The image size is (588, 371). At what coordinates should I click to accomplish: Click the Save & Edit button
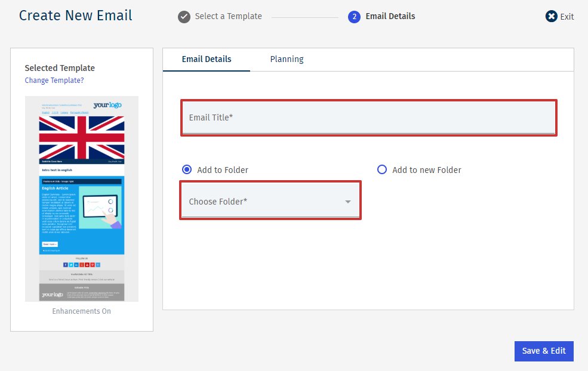(543, 351)
